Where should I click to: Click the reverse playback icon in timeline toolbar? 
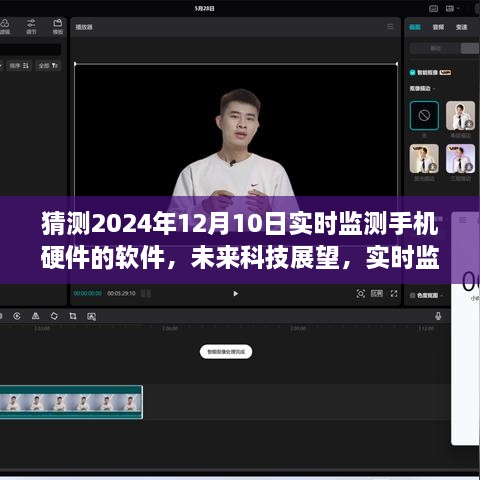tap(17, 316)
